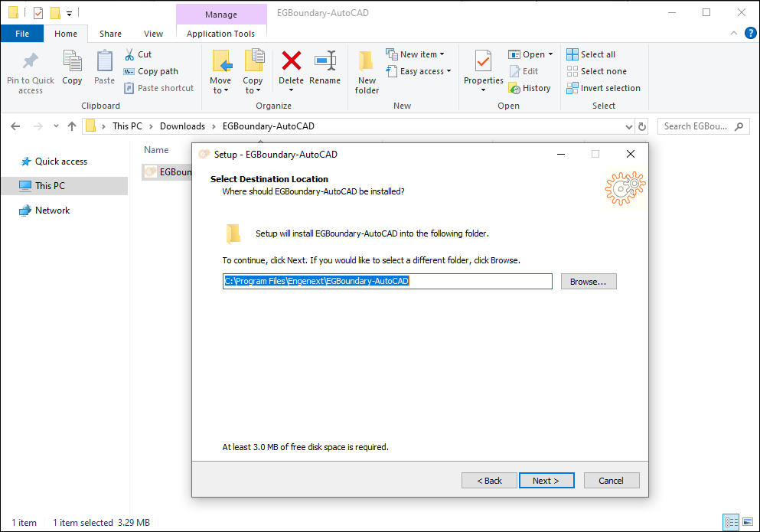Switch to the Home ribbon tab
760x532 pixels.
[x=66, y=34]
